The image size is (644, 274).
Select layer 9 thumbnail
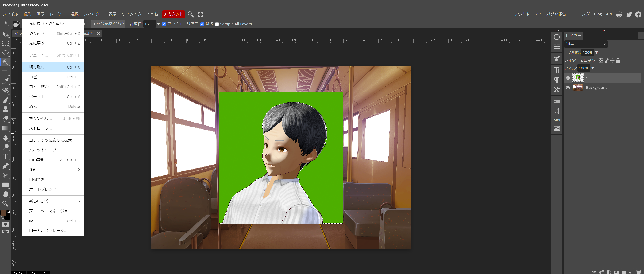(578, 78)
